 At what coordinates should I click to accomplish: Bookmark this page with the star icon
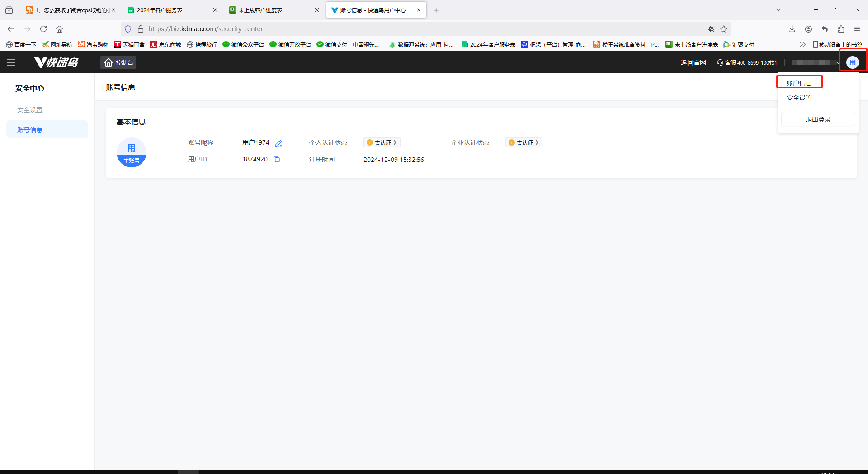pyautogui.click(x=724, y=29)
